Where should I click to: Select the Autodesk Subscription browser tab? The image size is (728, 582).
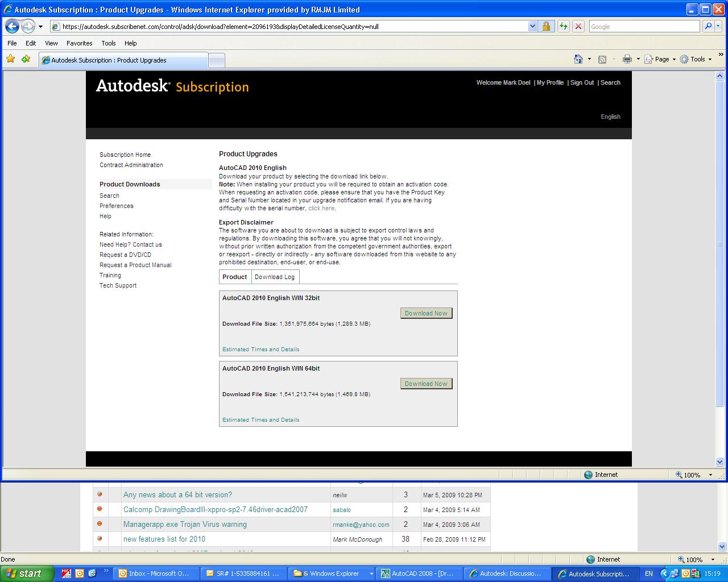pyautogui.click(x=123, y=60)
